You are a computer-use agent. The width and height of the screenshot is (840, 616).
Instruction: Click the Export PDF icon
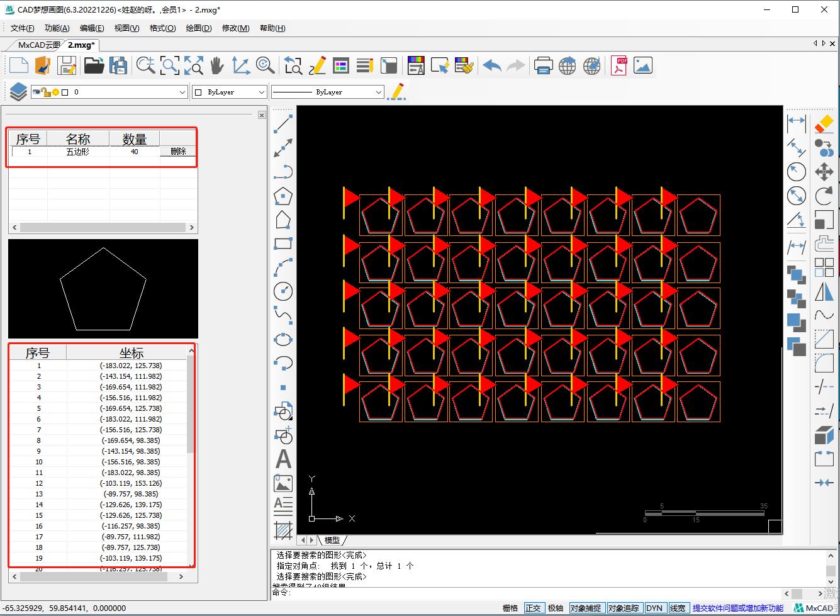pos(619,65)
